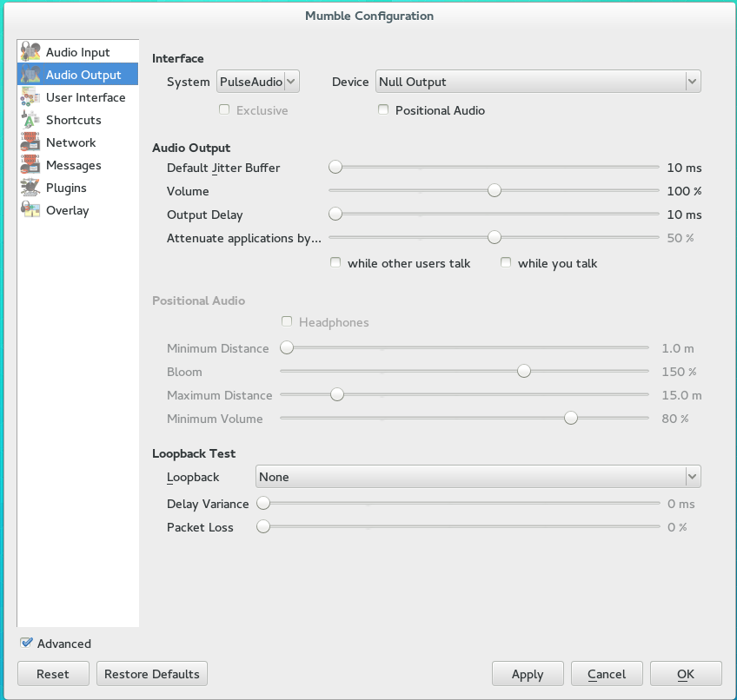This screenshot has width=737, height=700.
Task: Tick 'while you talk' attenuation option
Action: pyautogui.click(x=506, y=263)
